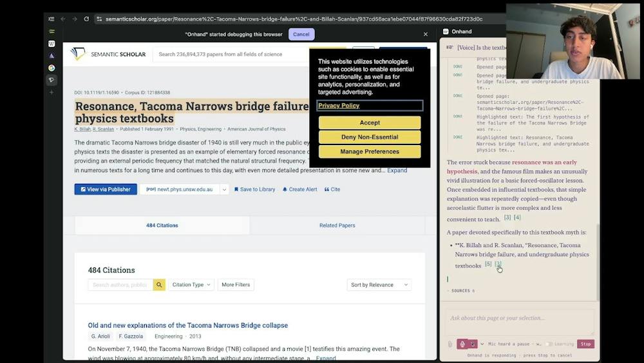The width and height of the screenshot is (644, 363).
Task: Open citation [3] after 'convenient to teach'
Action: 507,217
